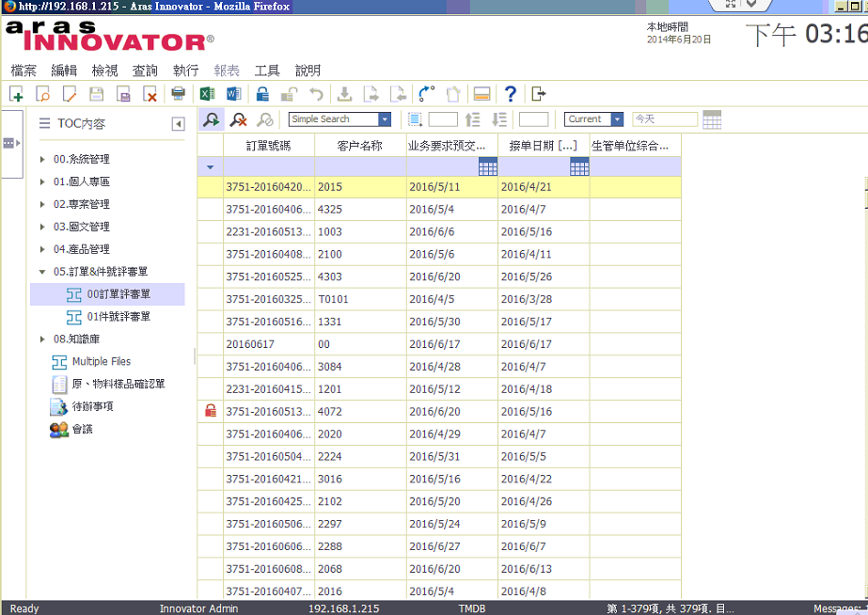Screen dimensions: 868x615
Task: Select the date cell 2016/6/27
Action: pos(452,546)
